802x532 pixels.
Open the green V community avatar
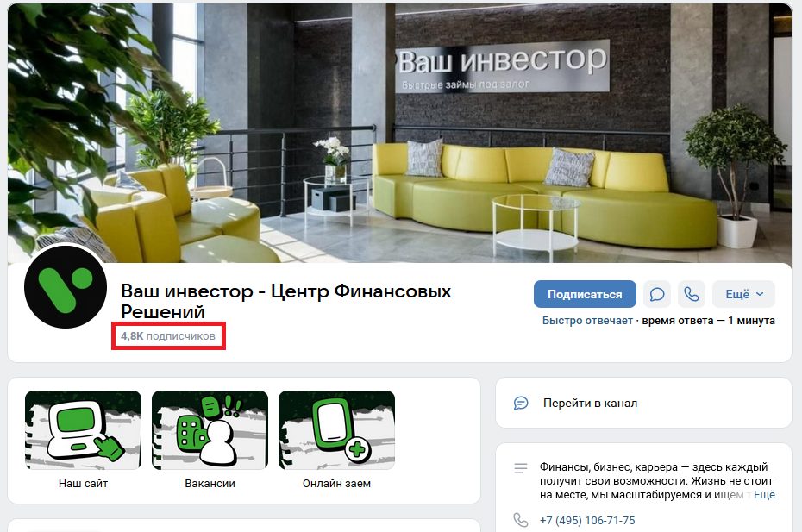point(66,286)
